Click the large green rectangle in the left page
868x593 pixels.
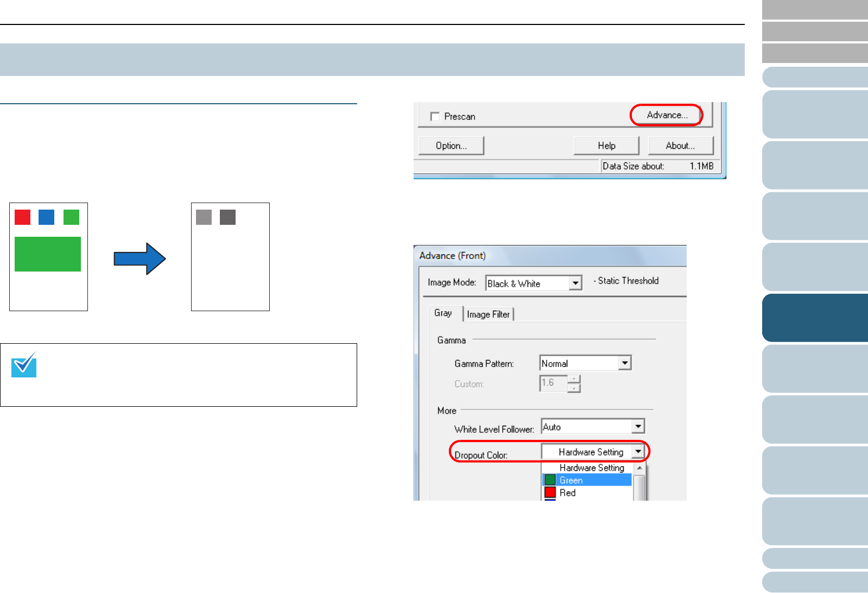48,254
